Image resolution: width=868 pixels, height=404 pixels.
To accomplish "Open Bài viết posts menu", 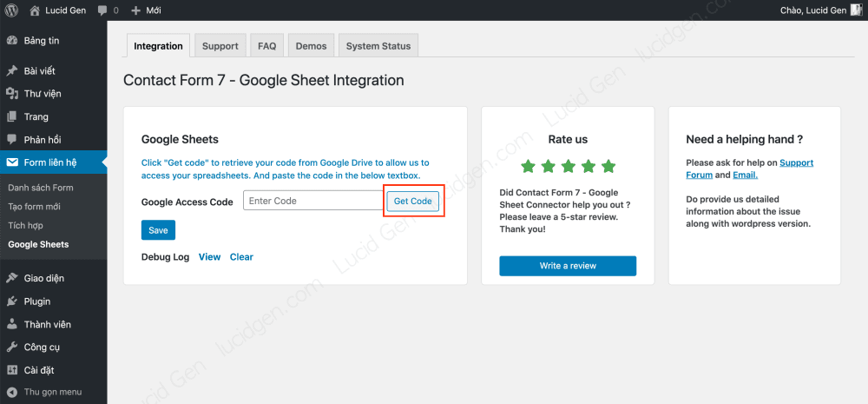I will [x=39, y=70].
